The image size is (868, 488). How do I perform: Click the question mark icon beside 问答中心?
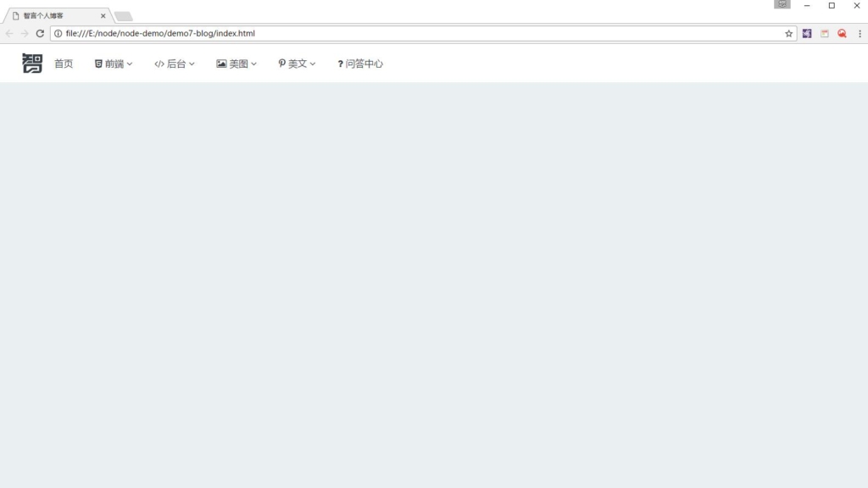341,64
